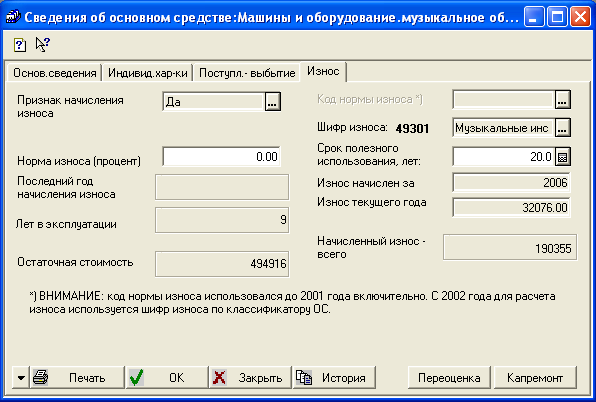Open the Код нормы износа ellipsis selector
Screen dimensions: 596x402
563,100
